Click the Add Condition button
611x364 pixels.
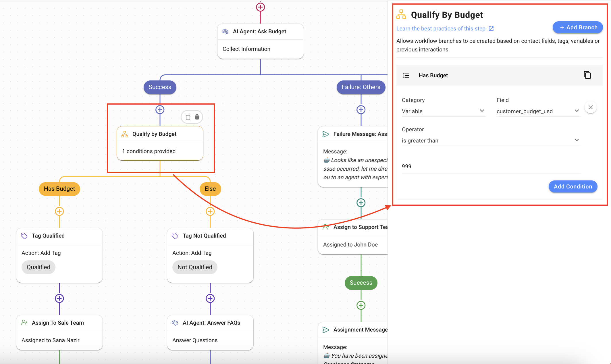point(573,186)
